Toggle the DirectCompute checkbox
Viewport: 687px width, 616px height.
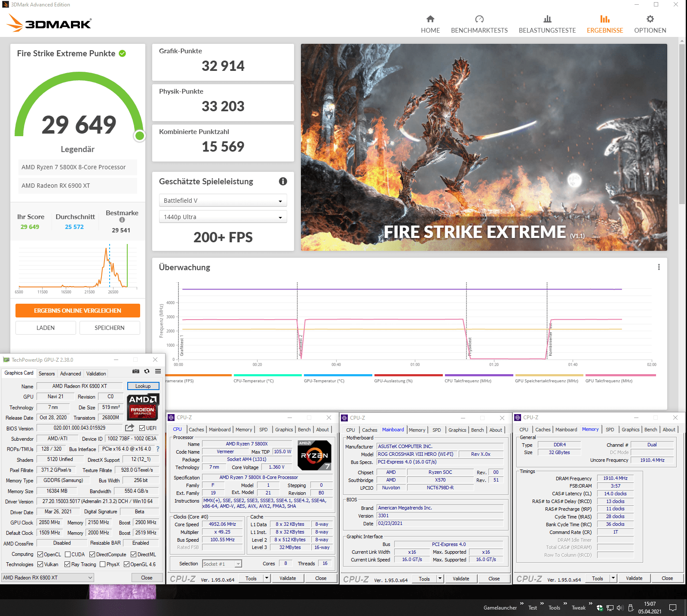pyautogui.click(x=92, y=555)
